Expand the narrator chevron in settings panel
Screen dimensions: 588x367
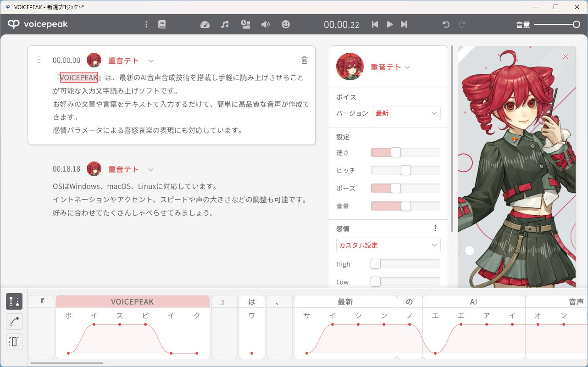click(x=407, y=67)
